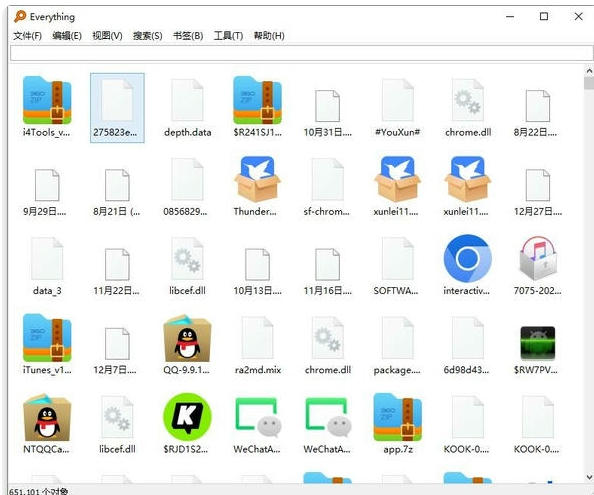Select the 12月27日 file icon
This screenshot has width=594, height=495.
pos(538,185)
